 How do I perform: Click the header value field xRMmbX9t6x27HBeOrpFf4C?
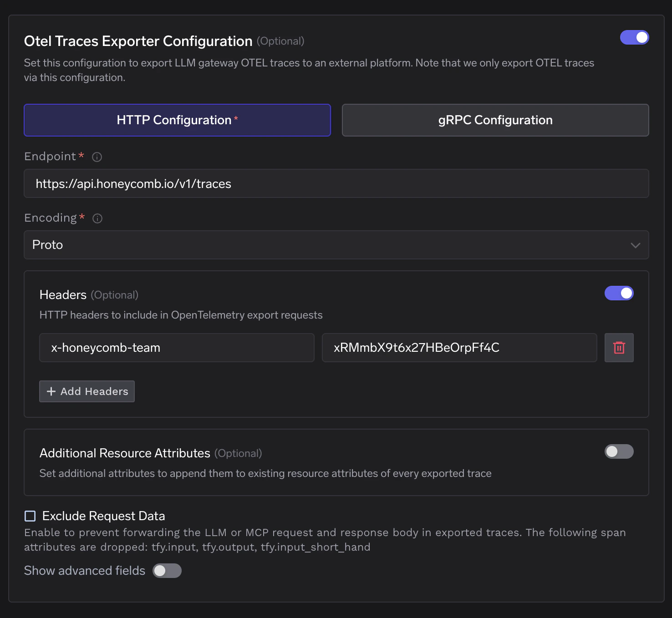(x=459, y=348)
